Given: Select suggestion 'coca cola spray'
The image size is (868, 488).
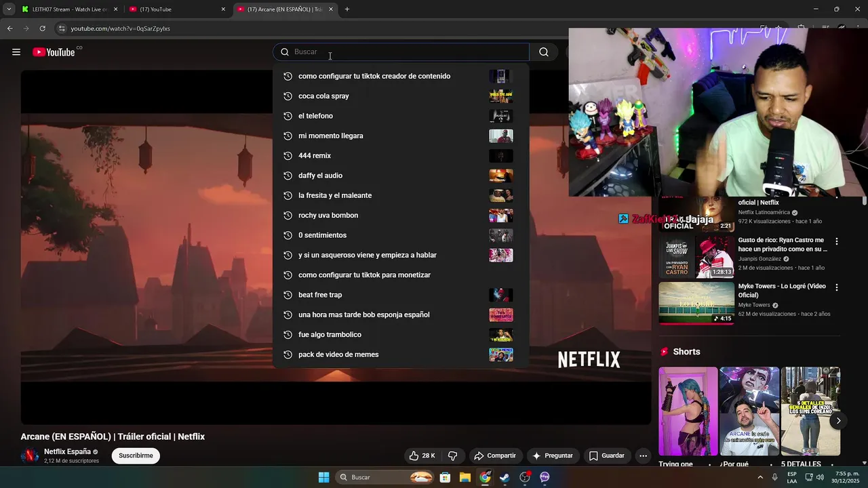Looking at the screenshot, I should click(401, 96).
